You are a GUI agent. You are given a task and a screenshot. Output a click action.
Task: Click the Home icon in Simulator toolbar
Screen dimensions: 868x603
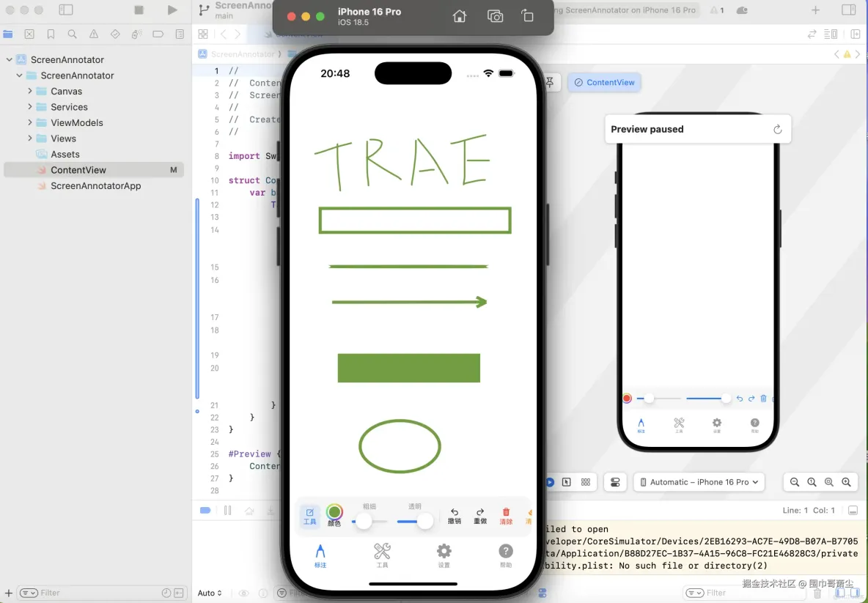coord(460,15)
